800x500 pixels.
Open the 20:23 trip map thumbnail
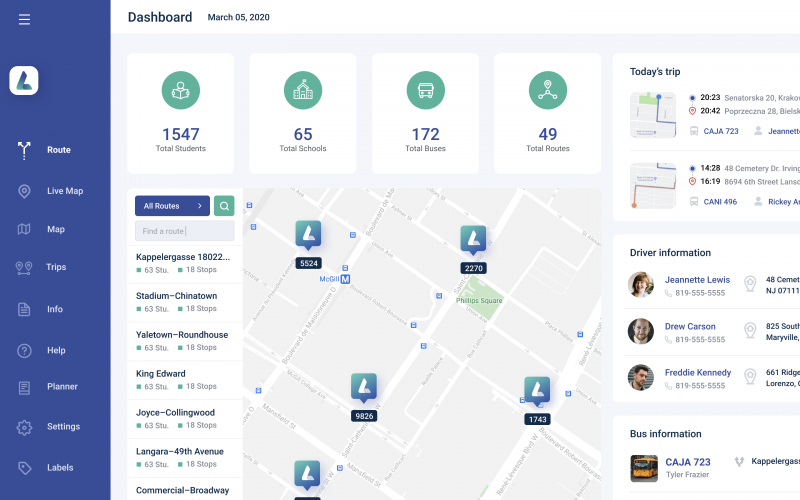[653, 115]
